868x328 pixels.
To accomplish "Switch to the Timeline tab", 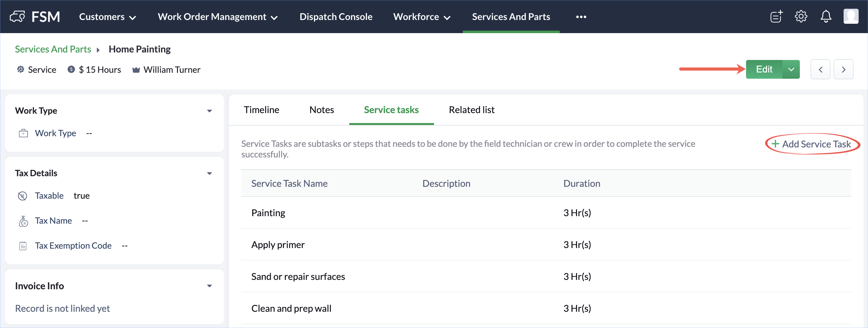I will point(261,110).
